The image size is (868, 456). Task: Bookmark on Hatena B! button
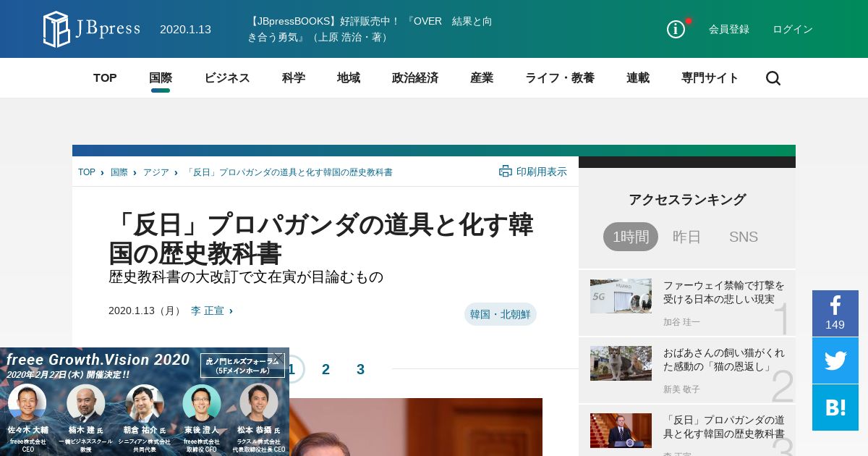pyautogui.click(x=835, y=408)
